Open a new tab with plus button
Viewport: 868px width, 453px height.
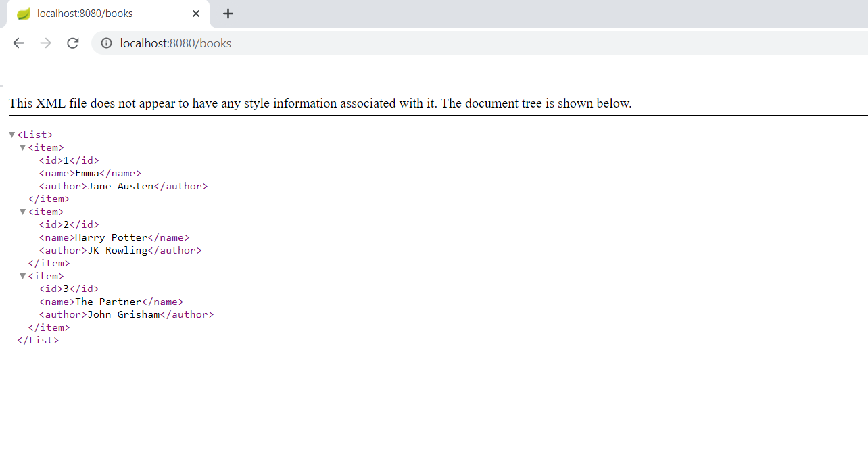tap(228, 14)
